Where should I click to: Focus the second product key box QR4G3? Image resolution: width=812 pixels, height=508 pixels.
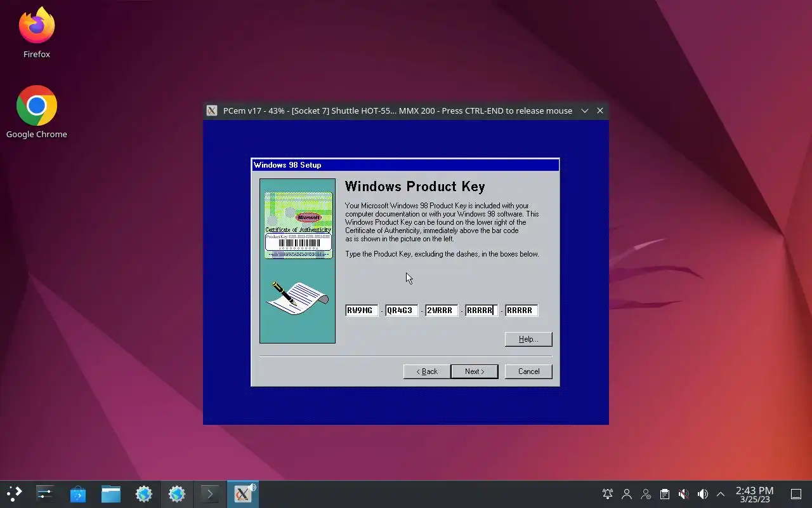tap(402, 311)
